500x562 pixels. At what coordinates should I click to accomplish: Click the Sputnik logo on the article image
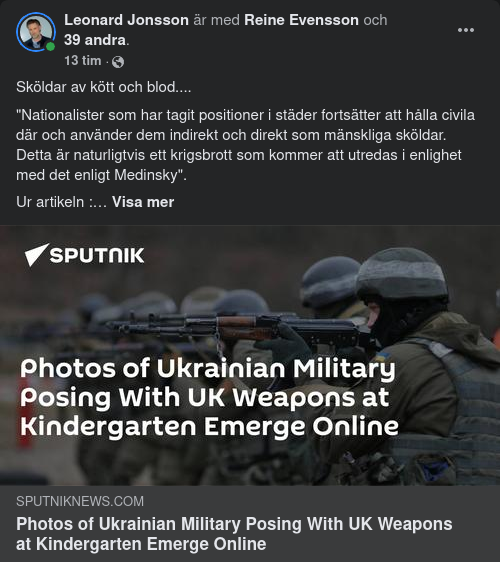(x=85, y=255)
